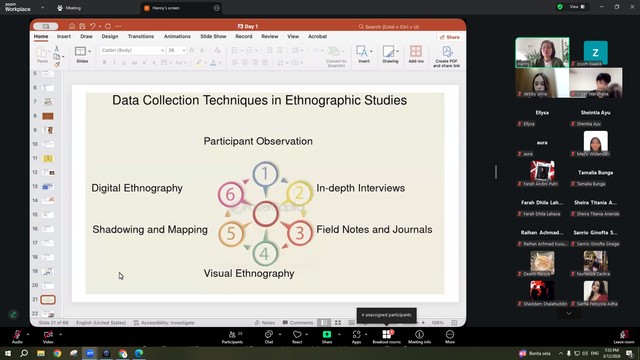
Task: Click the green security shield icon
Action: click(x=560, y=7)
